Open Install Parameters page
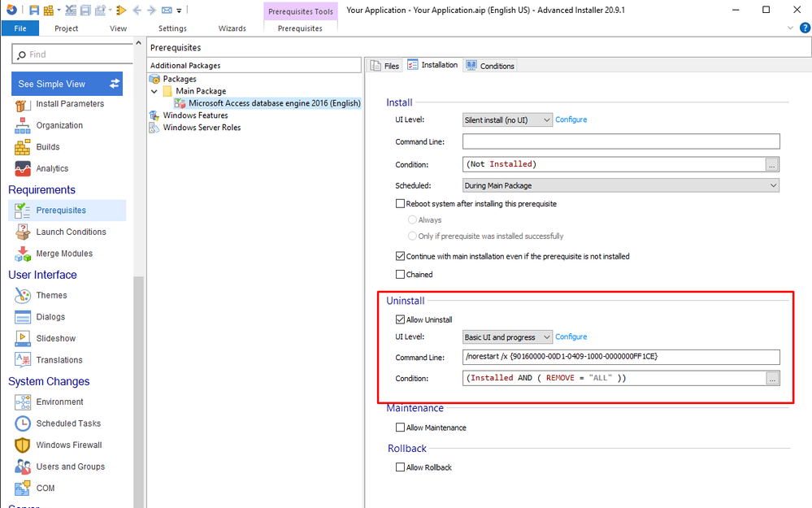Screen dimensions: 812x508 click(x=69, y=104)
